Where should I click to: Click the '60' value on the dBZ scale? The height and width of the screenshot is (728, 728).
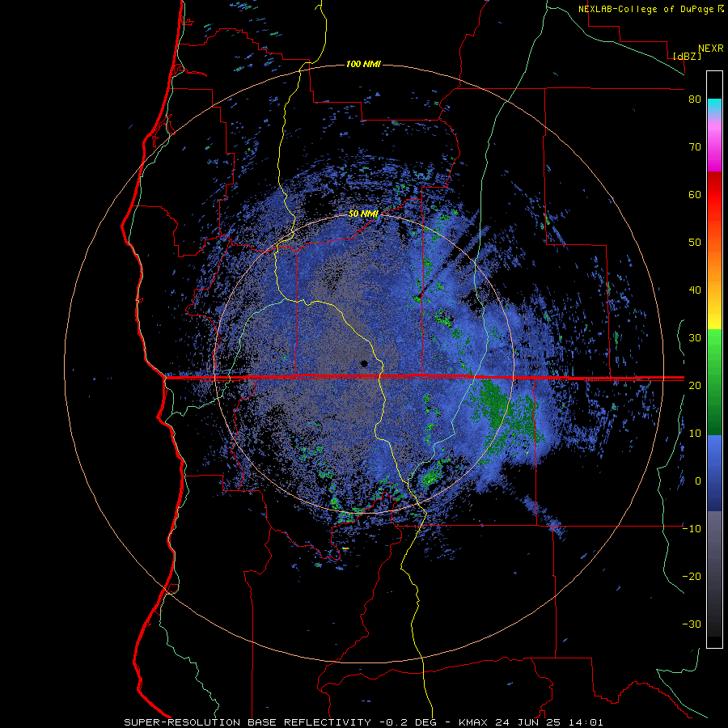pos(695,195)
